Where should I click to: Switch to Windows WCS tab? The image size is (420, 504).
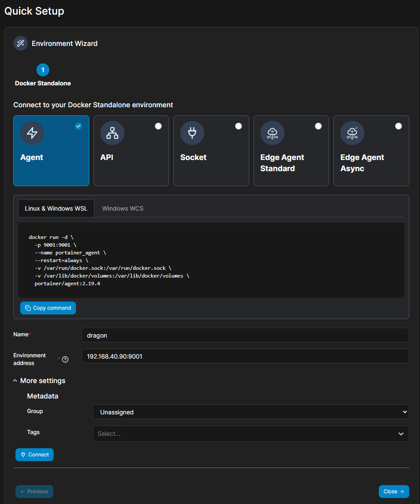point(123,208)
